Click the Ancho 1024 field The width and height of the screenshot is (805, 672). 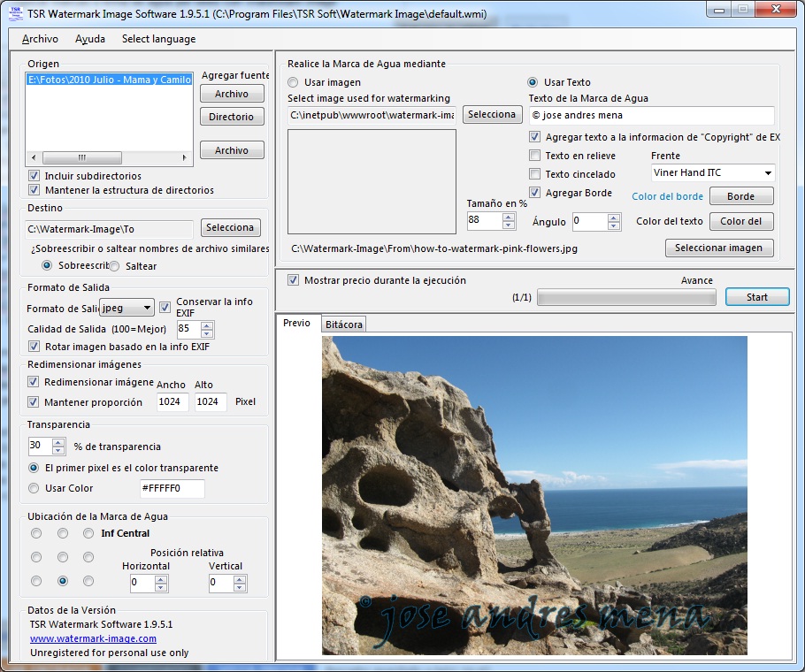pyautogui.click(x=172, y=401)
